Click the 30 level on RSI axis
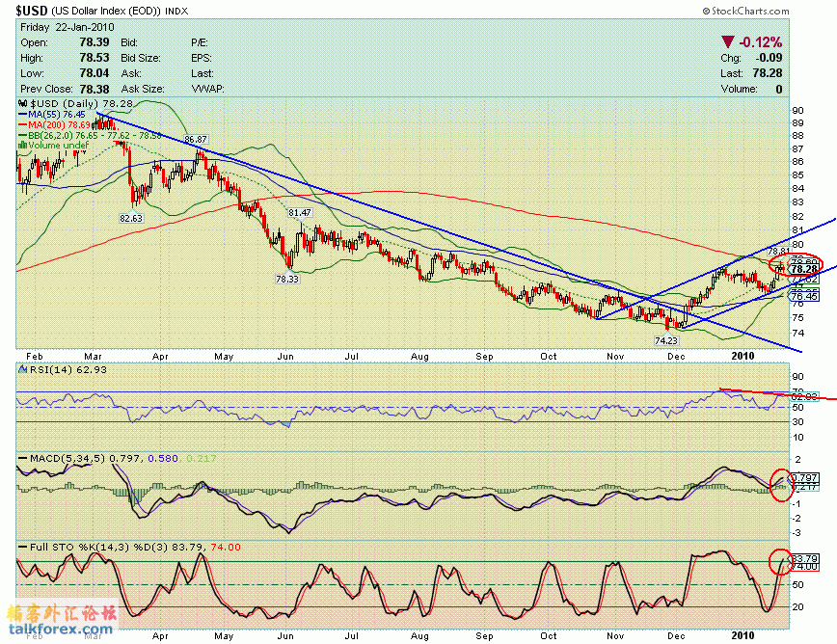Viewport: 837px width, 644px height. 798,422
